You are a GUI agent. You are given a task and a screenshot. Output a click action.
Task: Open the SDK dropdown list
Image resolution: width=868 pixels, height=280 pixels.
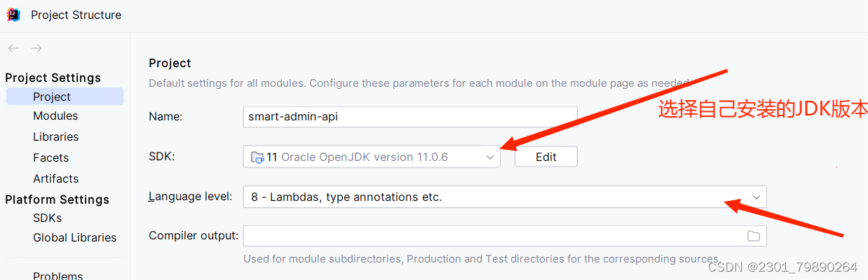tap(490, 157)
